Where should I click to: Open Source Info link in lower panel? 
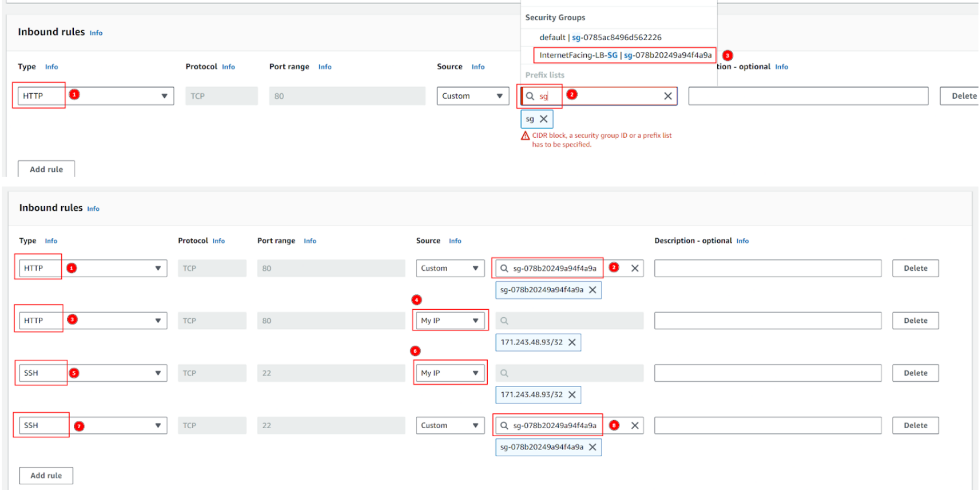(x=455, y=241)
